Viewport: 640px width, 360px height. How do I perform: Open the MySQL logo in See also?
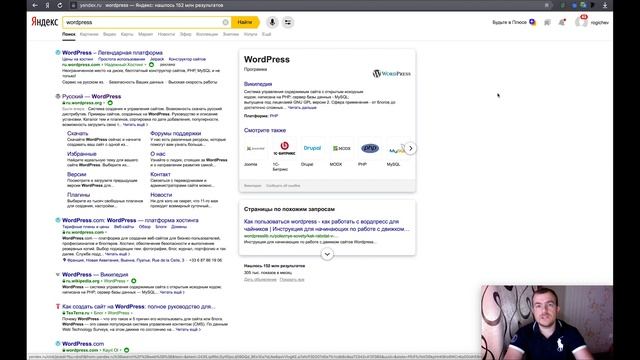[396, 149]
